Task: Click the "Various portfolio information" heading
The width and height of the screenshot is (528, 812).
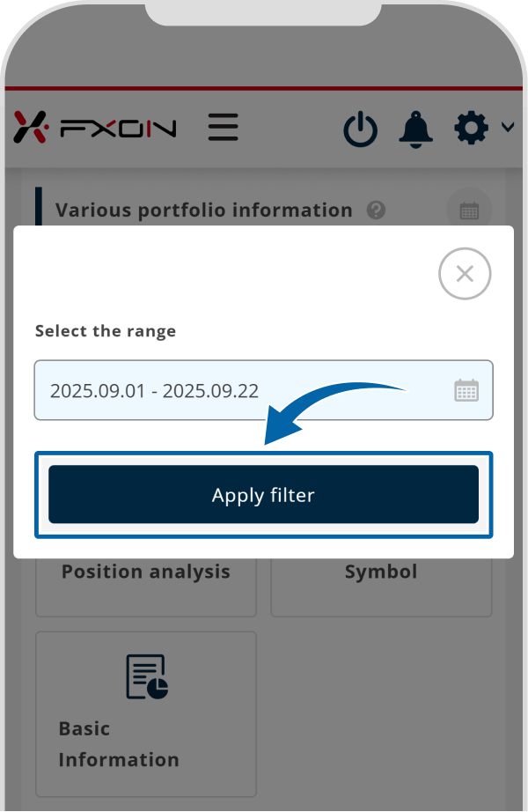Action: (x=203, y=210)
